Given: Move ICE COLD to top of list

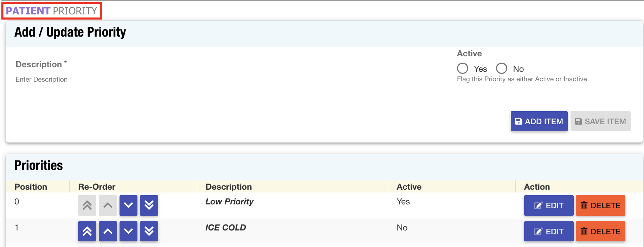Looking at the screenshot, I should point(87,231).
